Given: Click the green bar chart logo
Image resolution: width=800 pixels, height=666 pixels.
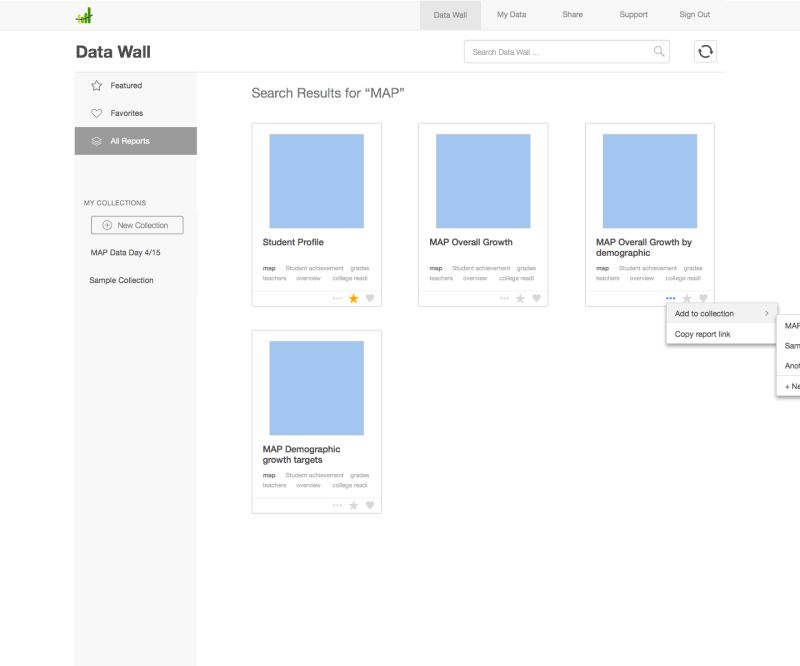Looking at the screenshot, I should [84, 14].
